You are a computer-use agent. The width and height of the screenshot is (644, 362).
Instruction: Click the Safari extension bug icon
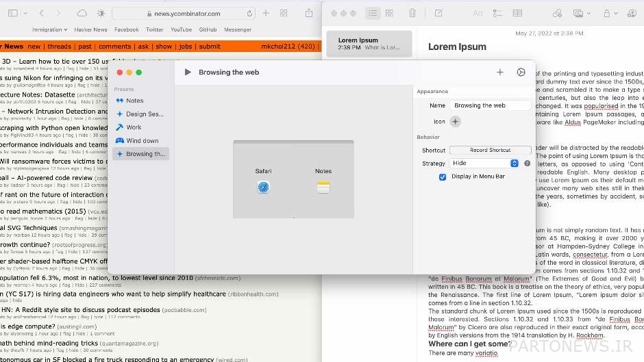pos(101,13)
